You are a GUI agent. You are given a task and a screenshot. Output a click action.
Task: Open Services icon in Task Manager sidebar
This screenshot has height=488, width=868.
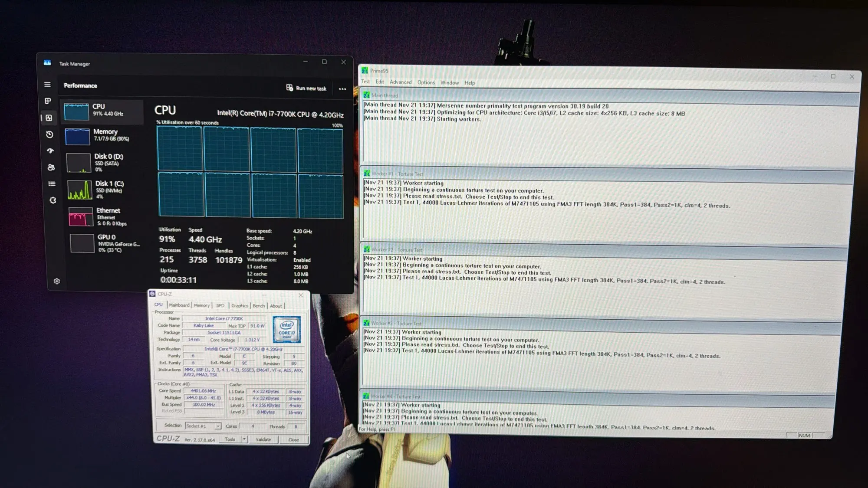(x=53, y=200)
